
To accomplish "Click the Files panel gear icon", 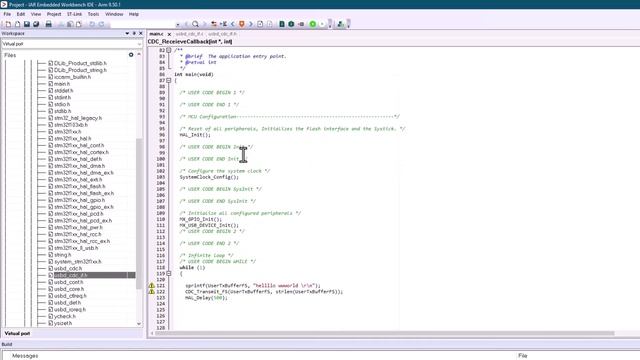I will 131,55.
